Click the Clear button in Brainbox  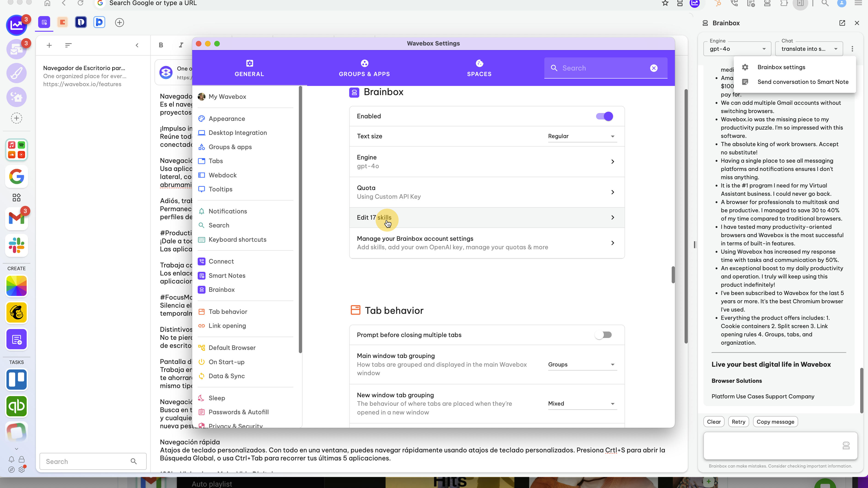pos(714,422)
